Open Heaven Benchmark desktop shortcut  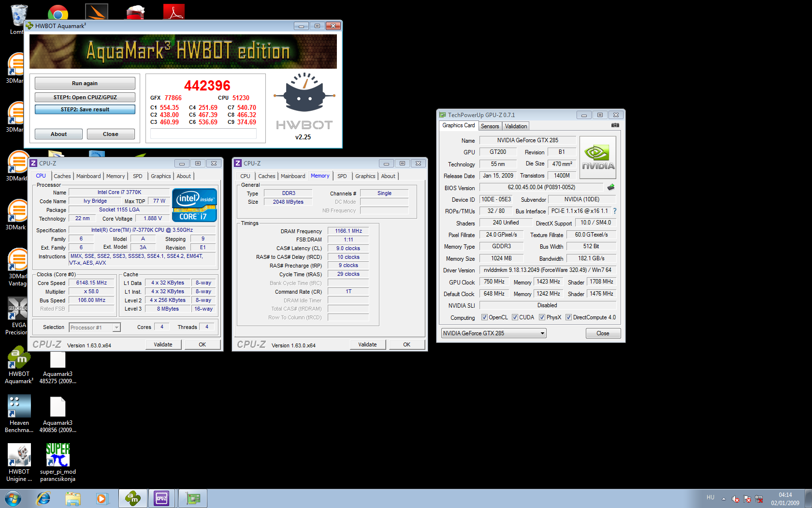pyautogui.click(x=19, y=414)
